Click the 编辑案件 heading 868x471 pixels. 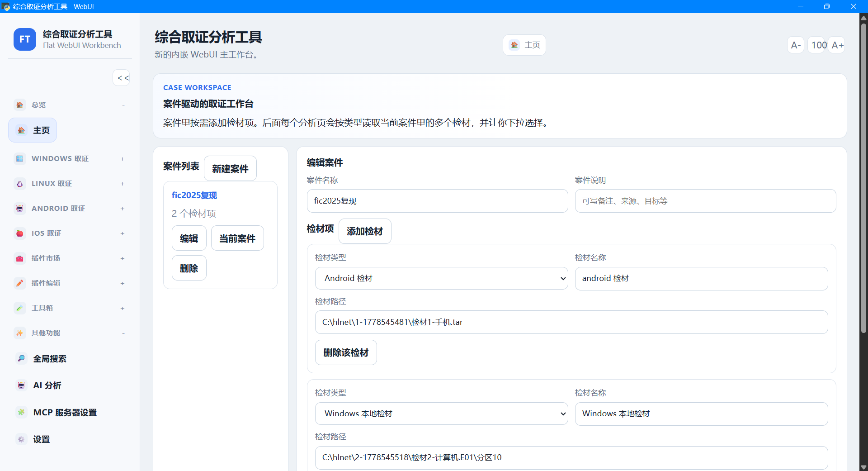click(325, 162)
